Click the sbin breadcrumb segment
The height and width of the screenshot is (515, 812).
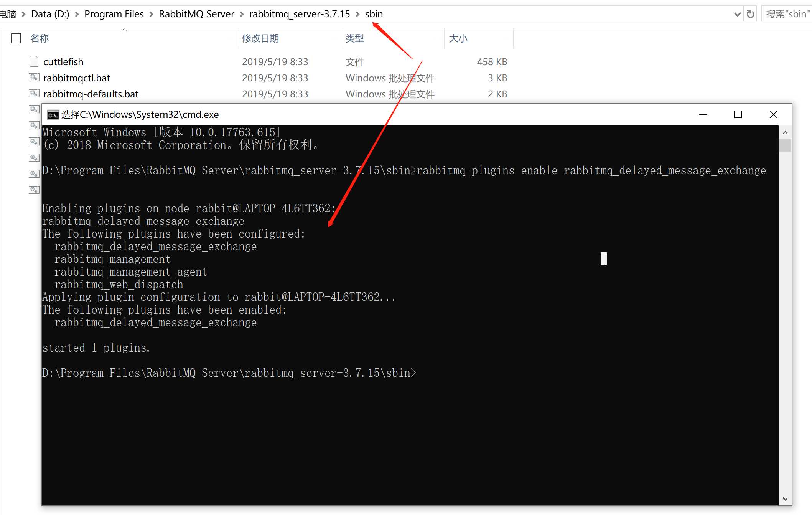pos(374,14)
